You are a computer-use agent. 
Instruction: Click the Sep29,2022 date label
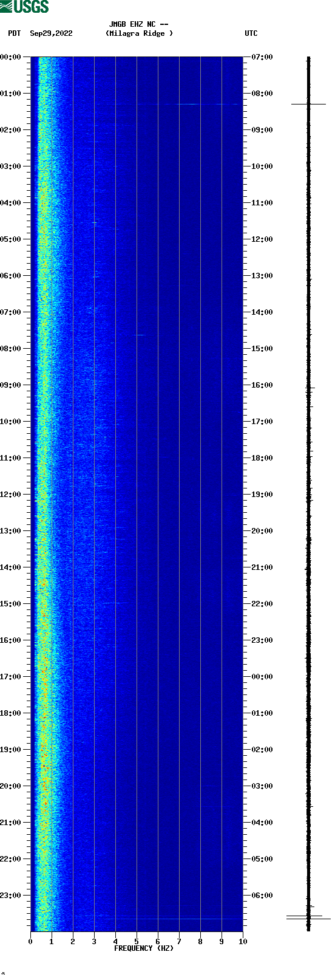click(x=51, y=33)
